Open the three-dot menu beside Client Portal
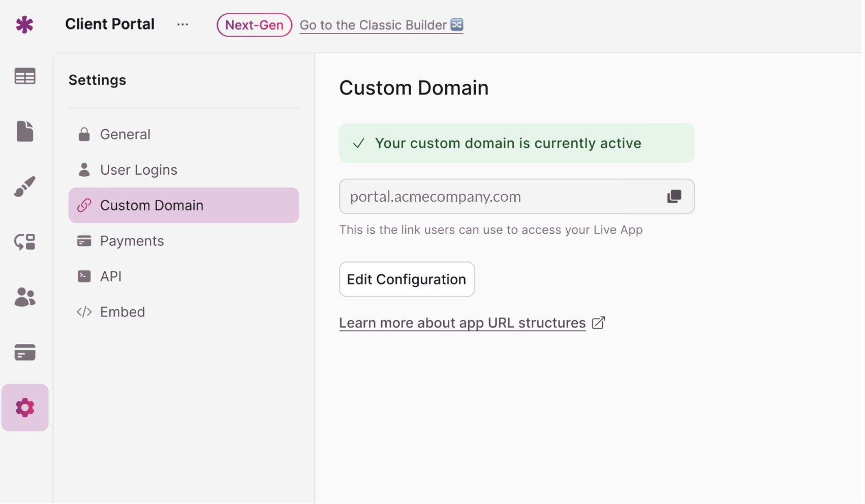Viewport: 865px width, 504px height. click(182, 24)
